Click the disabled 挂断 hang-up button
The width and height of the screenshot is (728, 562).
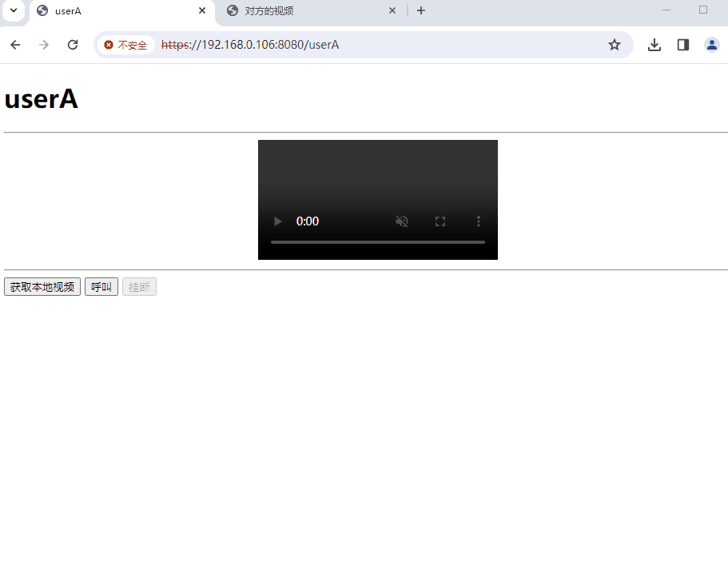coord(139,286)
